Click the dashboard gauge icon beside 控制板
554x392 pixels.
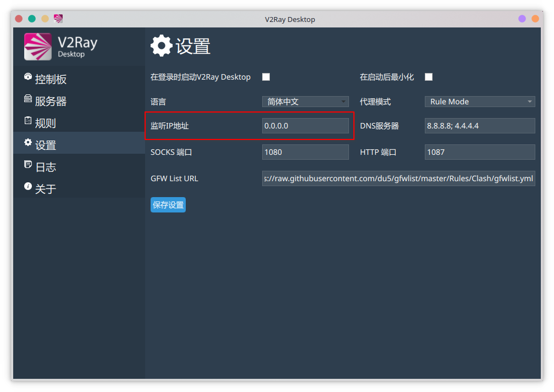[28, 77]
